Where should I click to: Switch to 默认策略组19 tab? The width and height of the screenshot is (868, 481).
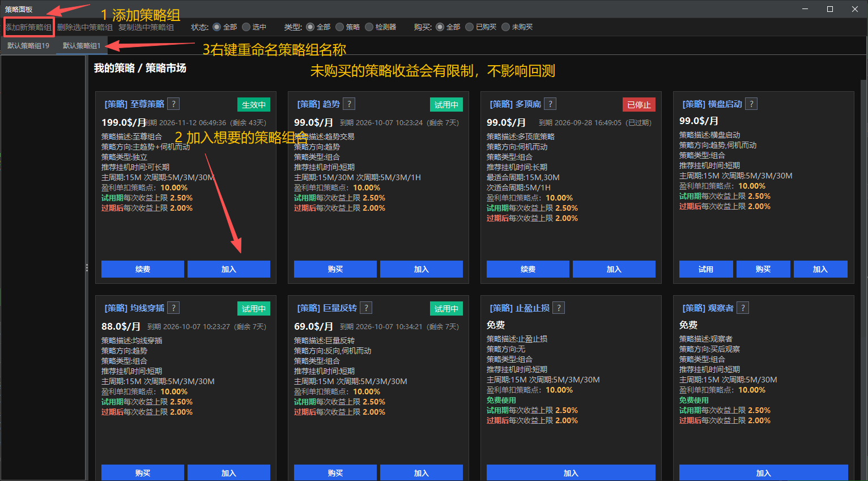[x=28, y=45]
